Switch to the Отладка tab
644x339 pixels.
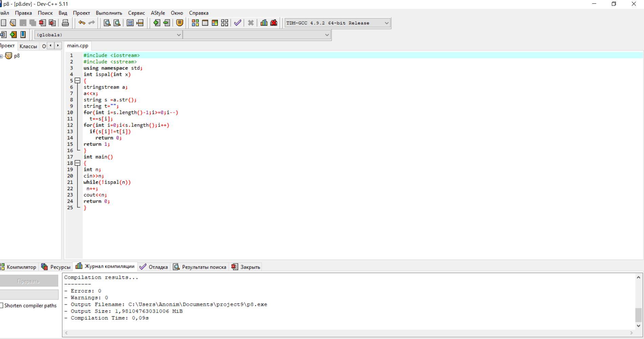coord(153,267)
